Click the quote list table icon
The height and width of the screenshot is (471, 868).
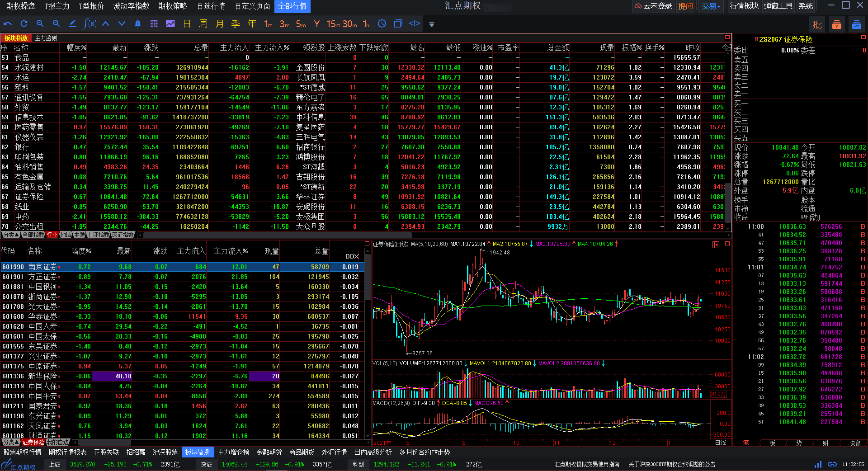(154, 24)
